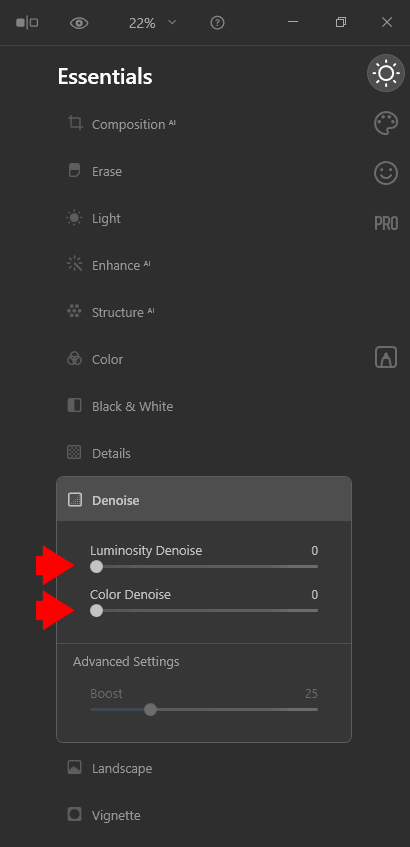Collapse the Denoise panel header

point(204,500)
